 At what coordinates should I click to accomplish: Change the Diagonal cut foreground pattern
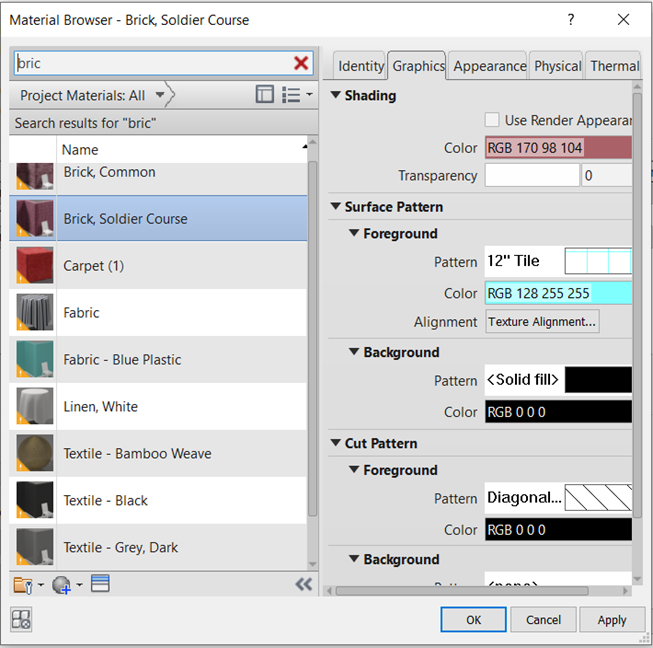558,497
